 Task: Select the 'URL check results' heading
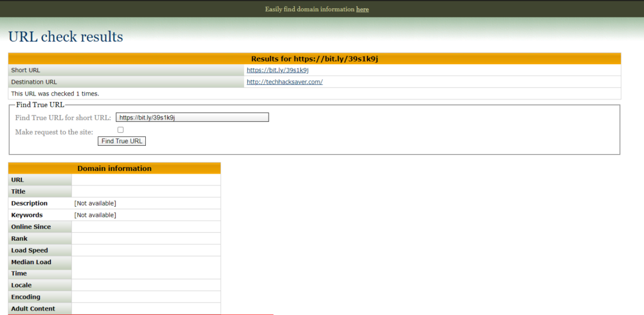tap(65, 36)
